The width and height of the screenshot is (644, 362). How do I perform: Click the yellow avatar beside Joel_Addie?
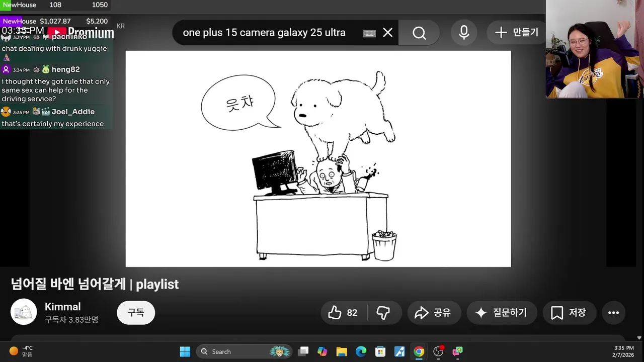tap(6, 112)
